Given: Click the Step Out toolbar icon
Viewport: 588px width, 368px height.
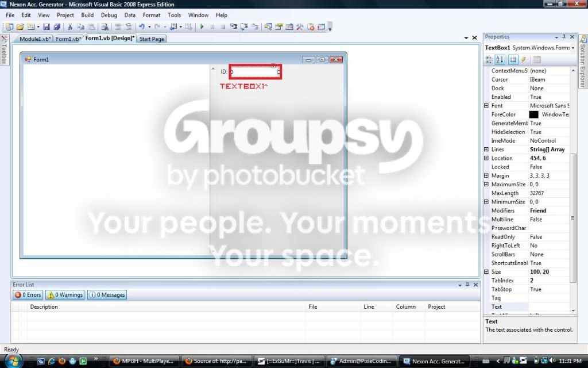Looking at the screenshot, I should pos(255,26).
